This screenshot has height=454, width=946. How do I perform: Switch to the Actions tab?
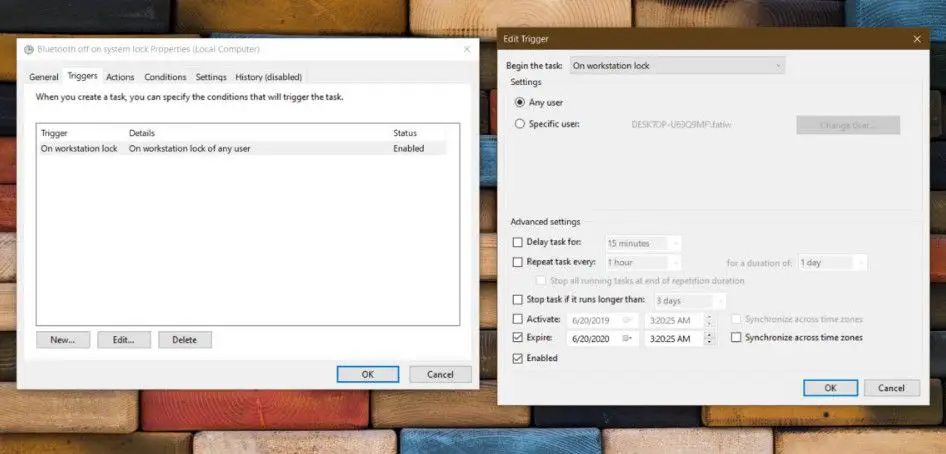tap(120, 77)
